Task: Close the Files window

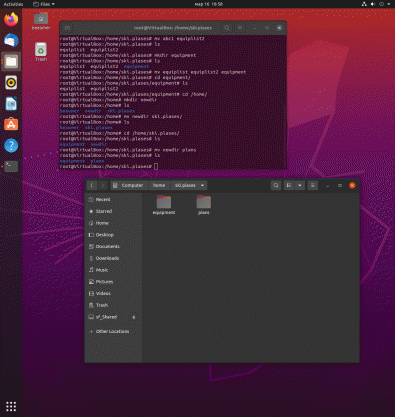Action: pyautogui.click(x=352, y=186)
